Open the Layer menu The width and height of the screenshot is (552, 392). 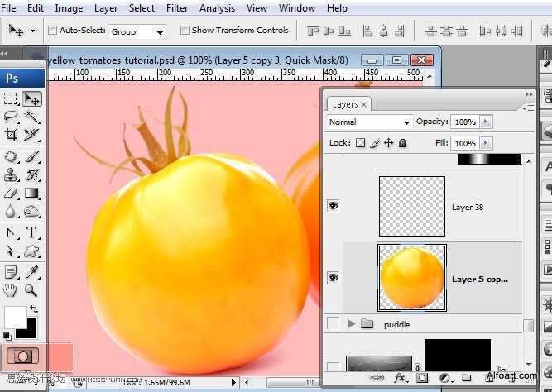click(106, 8)
